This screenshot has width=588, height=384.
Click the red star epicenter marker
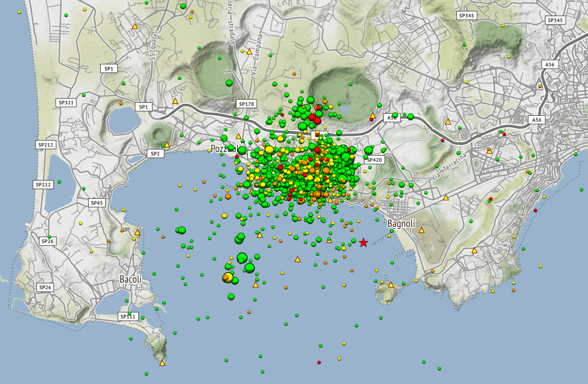tap(363, 243)
